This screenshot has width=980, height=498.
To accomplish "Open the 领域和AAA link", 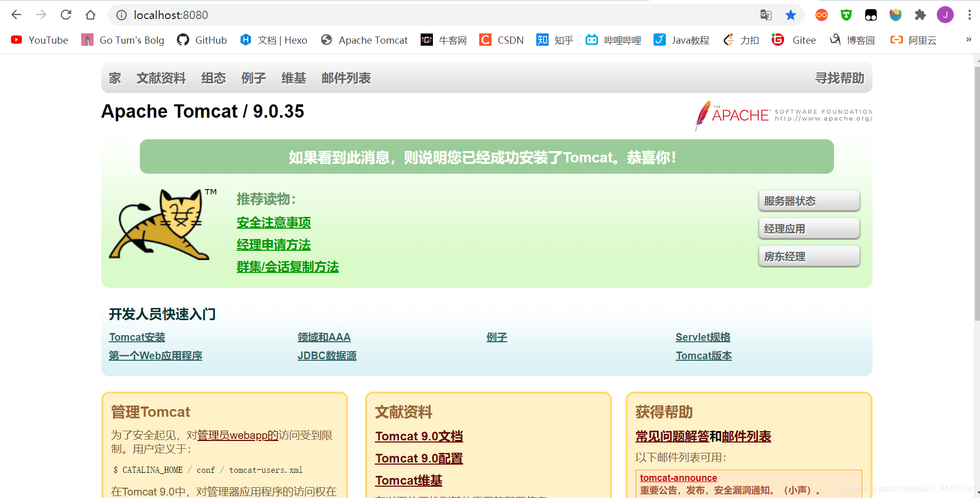I will (324, 337).
